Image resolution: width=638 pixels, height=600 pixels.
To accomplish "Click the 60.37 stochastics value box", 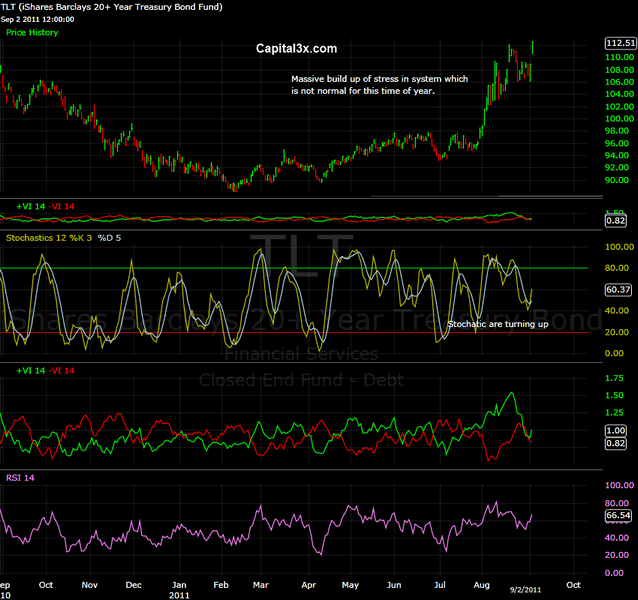I will click(x=620, y=291).
